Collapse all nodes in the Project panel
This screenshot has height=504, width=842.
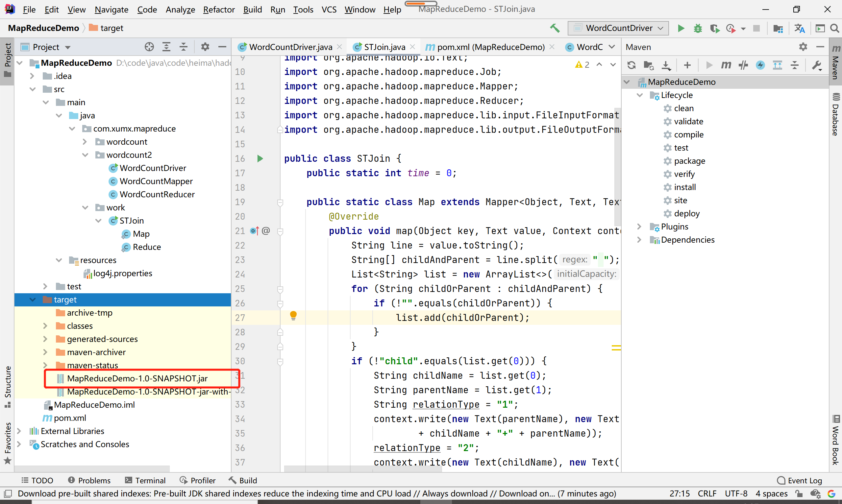coord(184,47)
